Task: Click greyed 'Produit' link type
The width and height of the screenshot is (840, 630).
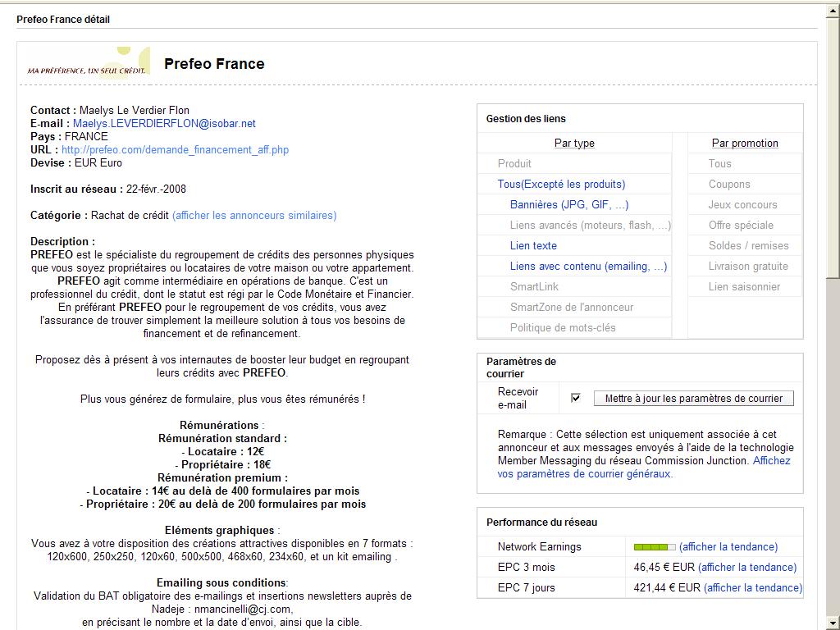Action: [x=514, y=164]
